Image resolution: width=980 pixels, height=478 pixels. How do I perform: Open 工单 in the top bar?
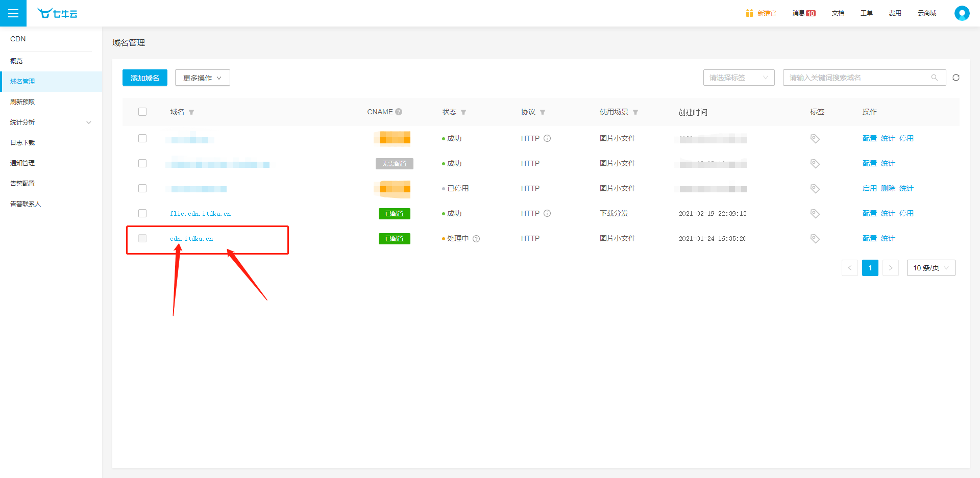coord(867,13)
